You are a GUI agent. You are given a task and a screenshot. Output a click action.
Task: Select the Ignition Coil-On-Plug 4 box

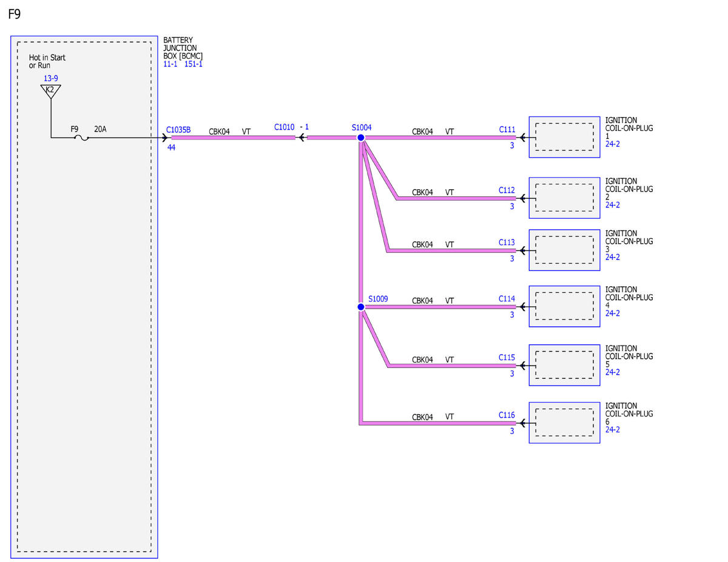(564, 306)
